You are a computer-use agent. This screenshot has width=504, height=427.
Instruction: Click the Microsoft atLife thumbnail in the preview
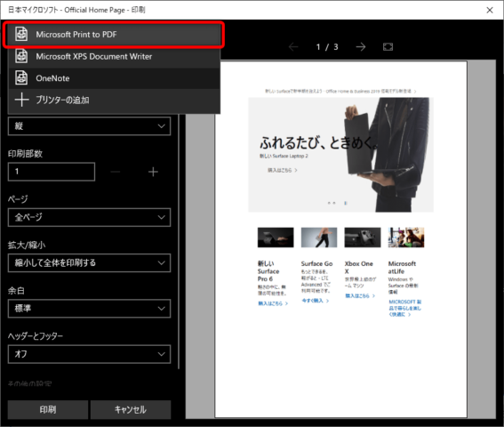tap(406, 238)
